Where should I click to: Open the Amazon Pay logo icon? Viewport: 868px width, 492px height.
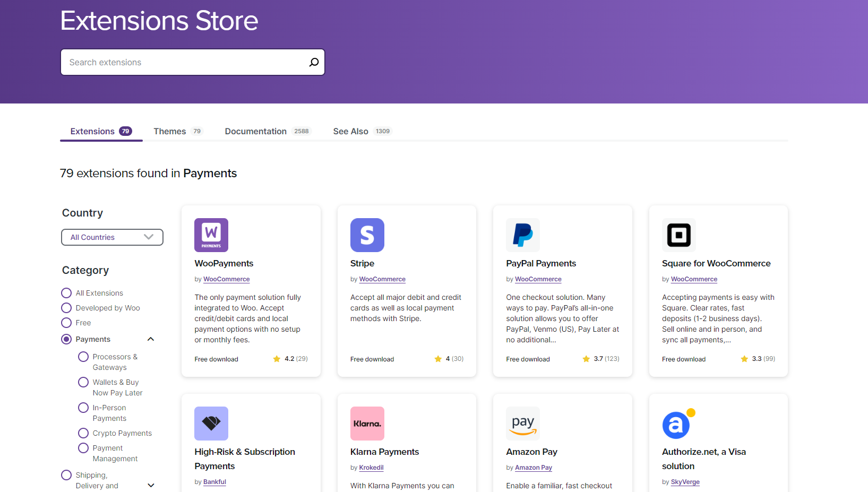tap(523, 424)
